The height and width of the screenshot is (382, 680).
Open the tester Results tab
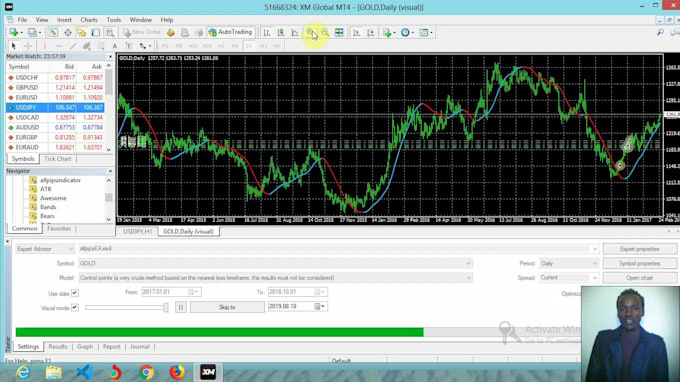(58, 347)
